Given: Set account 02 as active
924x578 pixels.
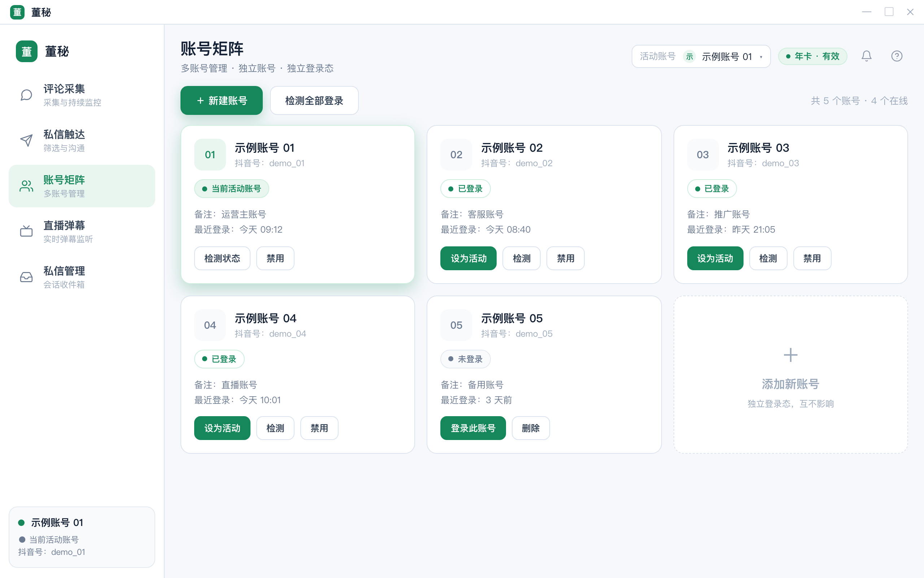Looking at the screenshot, I should click(468, 258).
